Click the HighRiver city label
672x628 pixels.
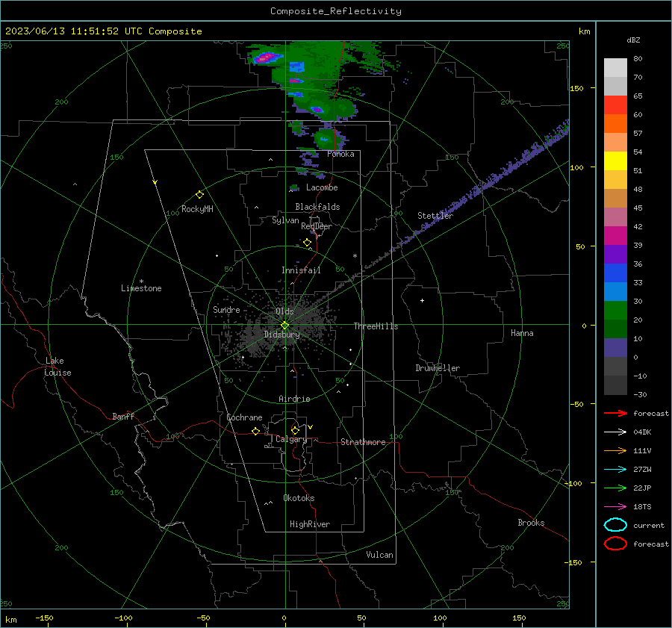310,524
